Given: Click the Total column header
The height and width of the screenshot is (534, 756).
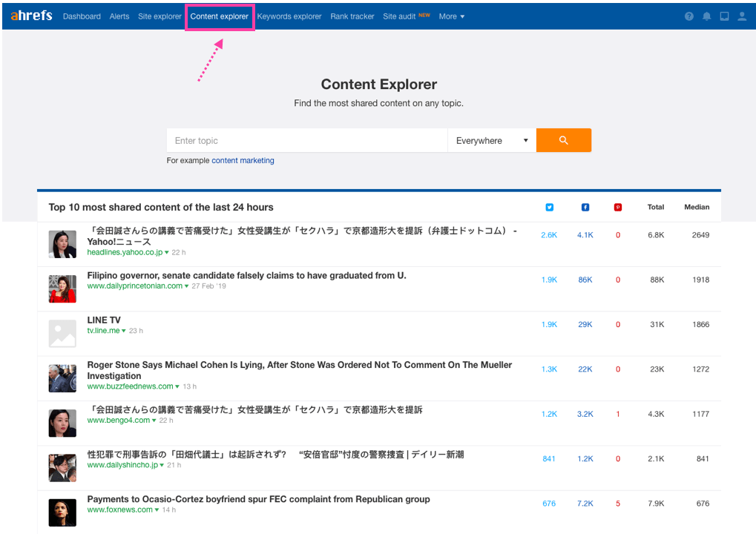Looking at the screenshot, I should 655,207.
